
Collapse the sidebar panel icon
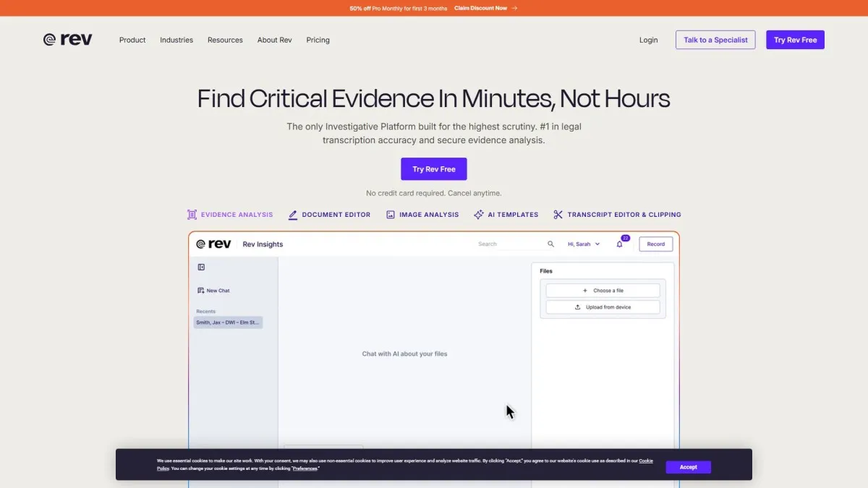pyautogui.click(x=201, y=267)
